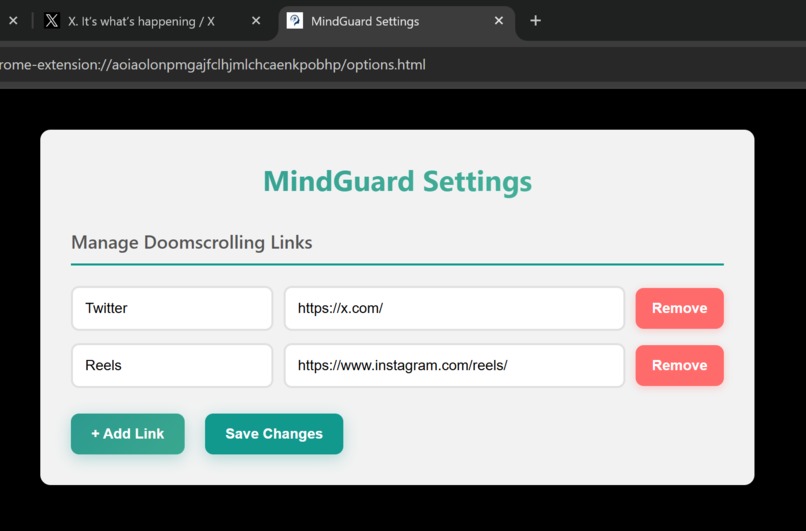
Task: Click the Save Changes button
Action: (274, 434)
